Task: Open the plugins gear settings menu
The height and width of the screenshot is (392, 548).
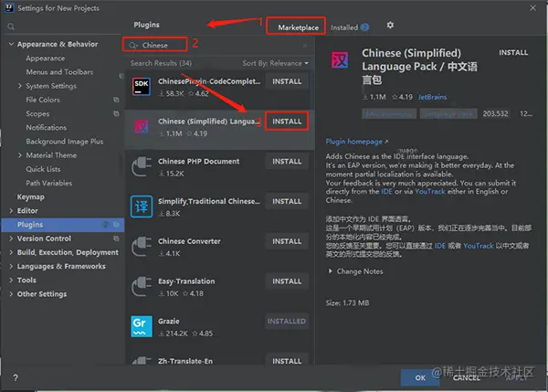Action: click(390, 26)
